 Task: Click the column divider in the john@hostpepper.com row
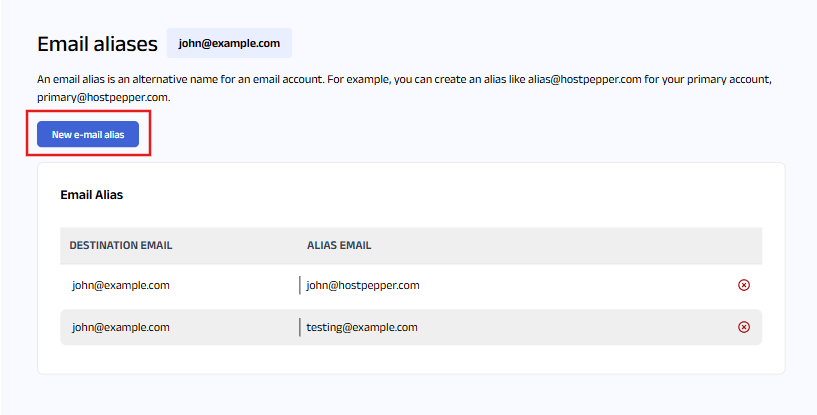coord(300,285)
